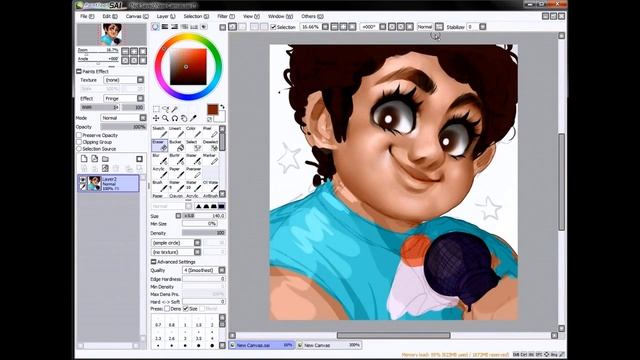
Task: Select the Bucket fill tool
Action: (x=176, y=145)
